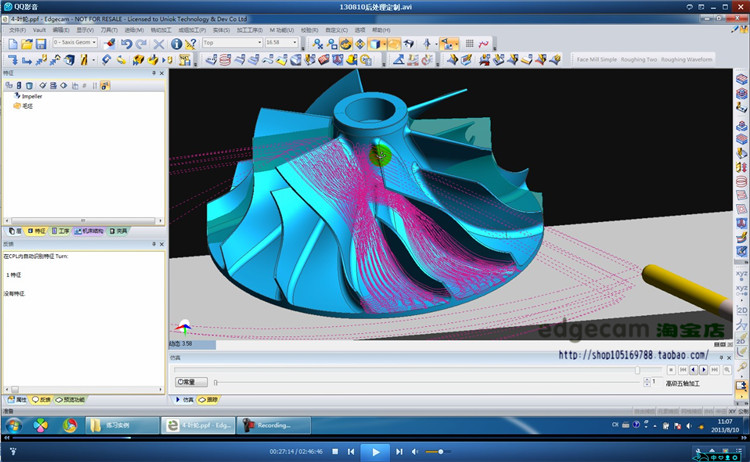The height and width of the screenshot is (462, 750).
Task: Click the help question-mark ruler icon
Action: click(x=190, y=44)
